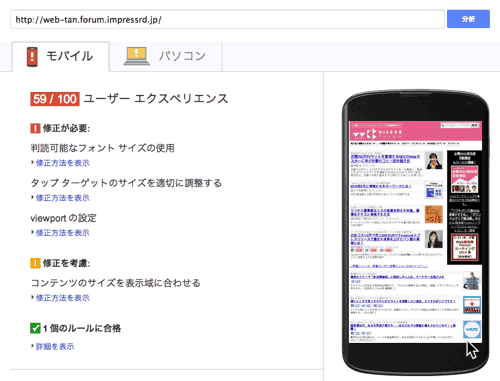500x381 pixels.
Task: Expand 詳細を表示 for passed rules
Action: [55, 346]
